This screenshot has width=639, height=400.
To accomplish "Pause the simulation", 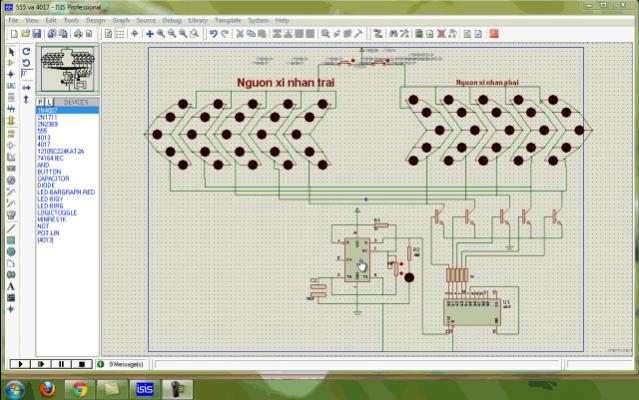I will 61,364.
